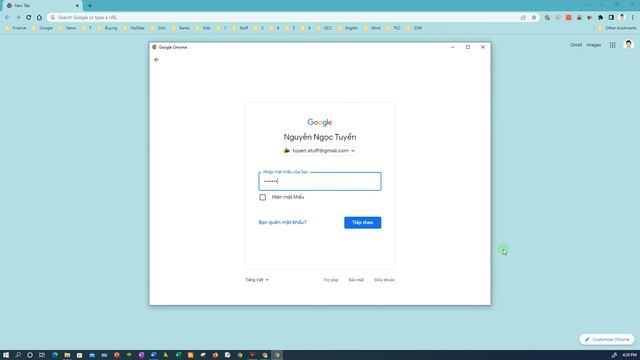Screen dimensions: 640x360
Task: Open GCC bookmarks folder
Action: (324, 28)
